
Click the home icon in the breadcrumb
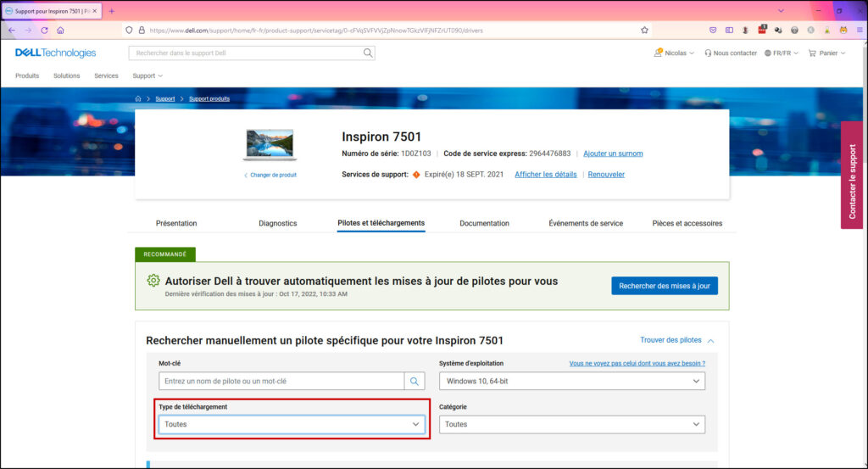pos(138,98)
